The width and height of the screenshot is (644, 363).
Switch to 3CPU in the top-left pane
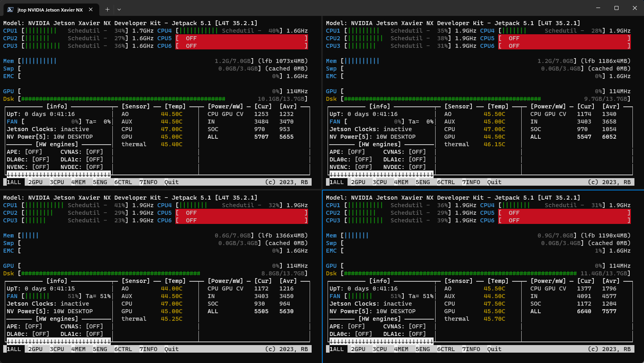57,182
